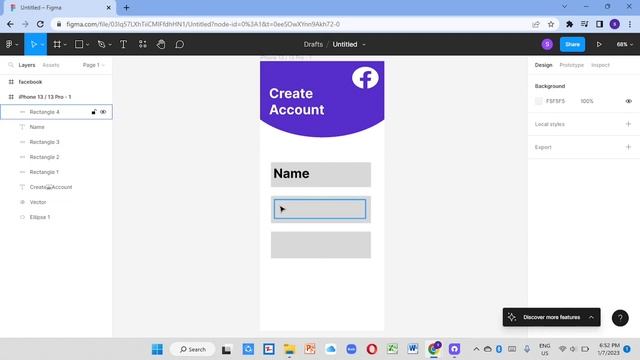Select the facebook frame layer
Screen dimensions: 640x360
pos(56,82)
